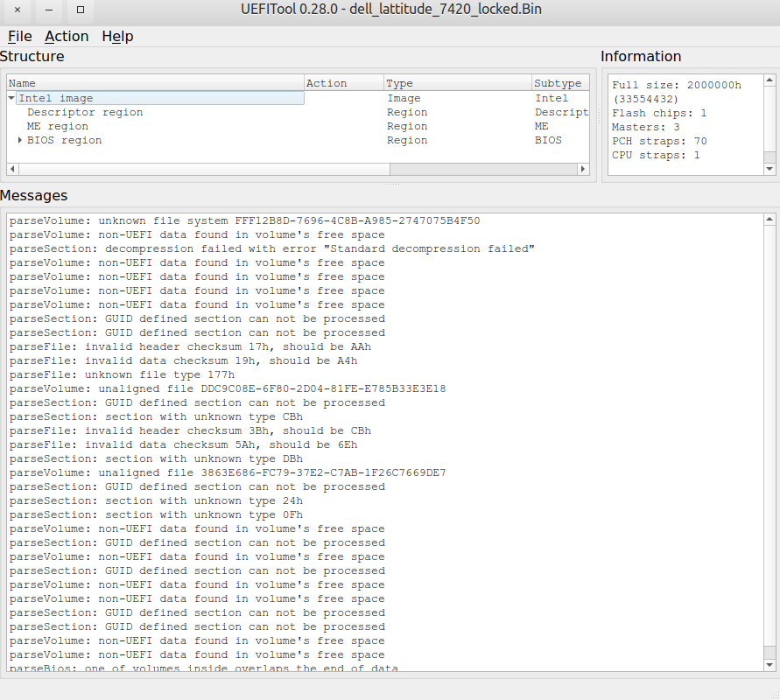Click 'section with unknown type CBh' message
Image resolution: width=780 pixels, height=700 pixels.
(156, 416)
